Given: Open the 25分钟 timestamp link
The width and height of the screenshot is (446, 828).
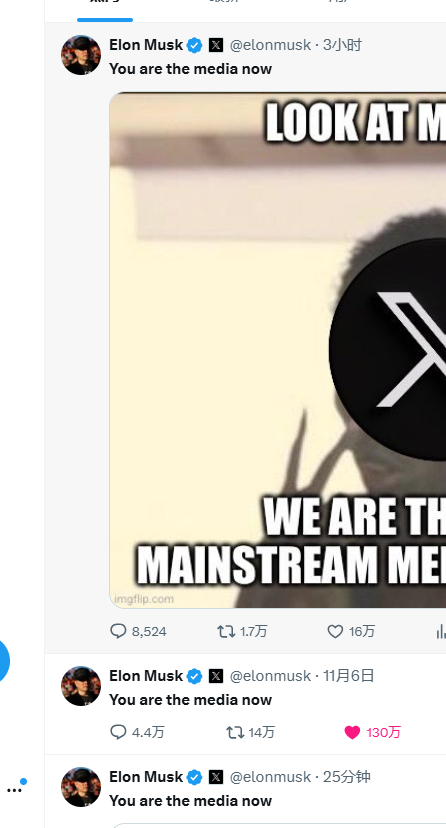Looking at the screenshot, I should tap(347, 777).
